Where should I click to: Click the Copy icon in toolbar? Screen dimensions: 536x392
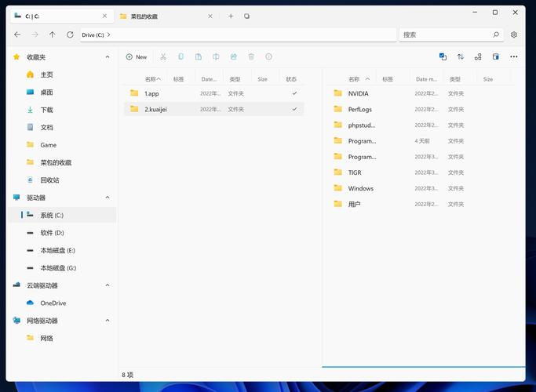click(180, 56)
